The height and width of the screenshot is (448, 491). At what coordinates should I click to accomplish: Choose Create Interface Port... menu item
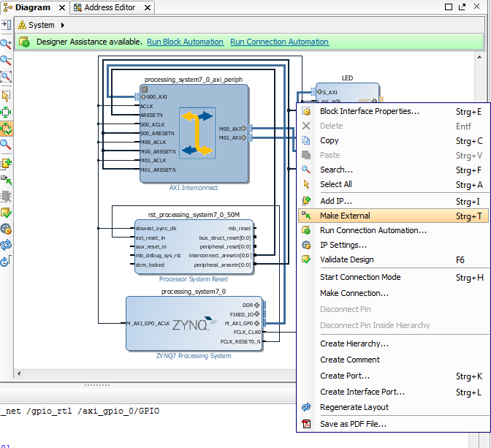pyautogui.click(x=393, y=392)
